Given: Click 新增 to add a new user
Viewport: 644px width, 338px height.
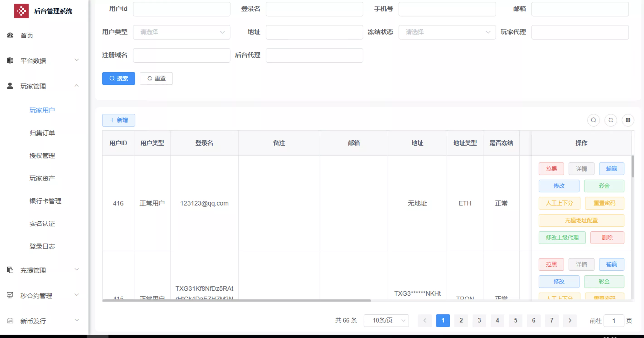Looking at the screenshot, I should (x=119, y=120).
